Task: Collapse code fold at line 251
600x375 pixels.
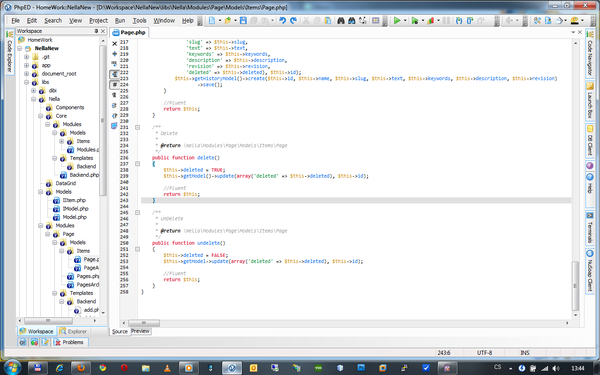Action: pyautogui.click(x=137, y=249)
